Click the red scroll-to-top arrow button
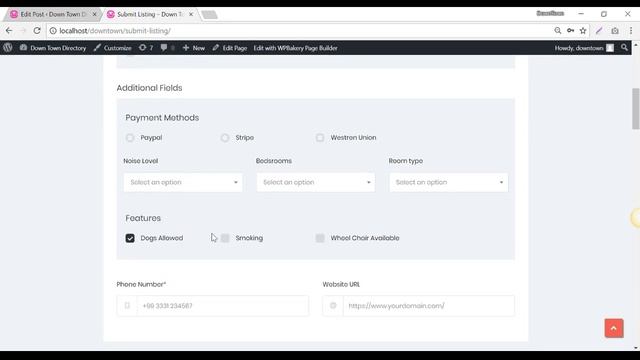Image resolution: width=640 pixels, height=360 pixels. (x=614, y=328)
